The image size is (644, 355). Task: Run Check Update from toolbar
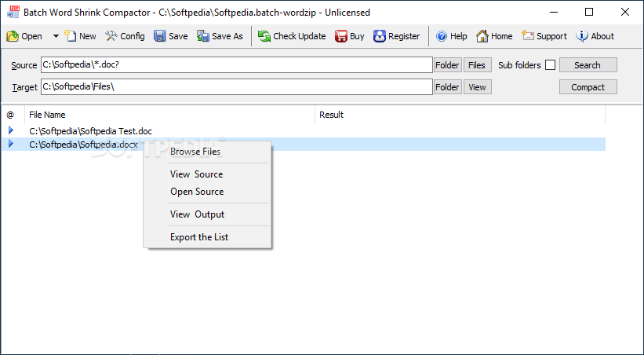pyautogui.click(x=292, y=36)
